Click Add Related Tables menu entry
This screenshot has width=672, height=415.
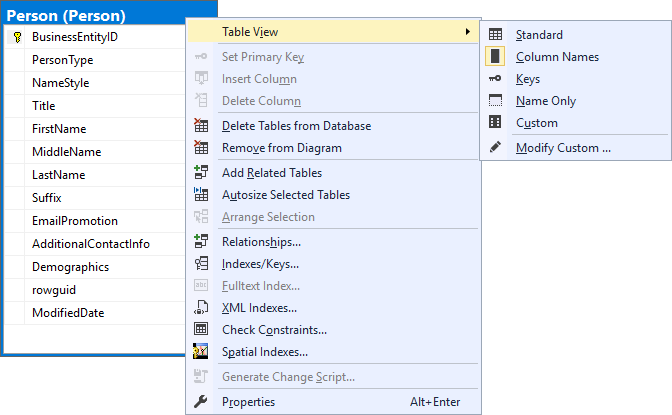point(271,173)
